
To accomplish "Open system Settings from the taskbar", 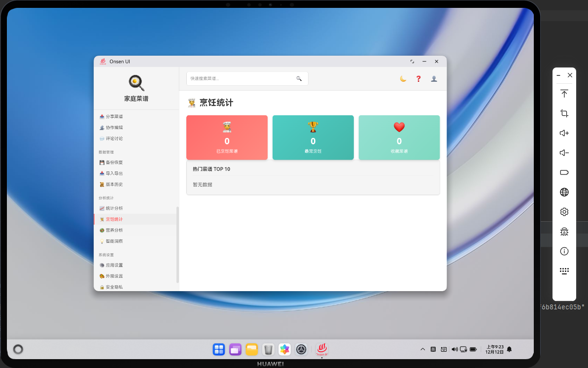I will 301,349.
